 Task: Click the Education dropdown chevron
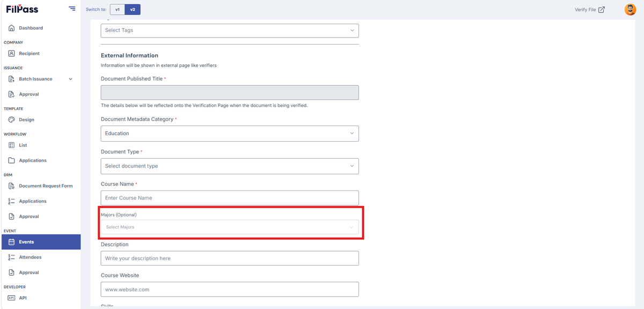[x=352, y=134]
